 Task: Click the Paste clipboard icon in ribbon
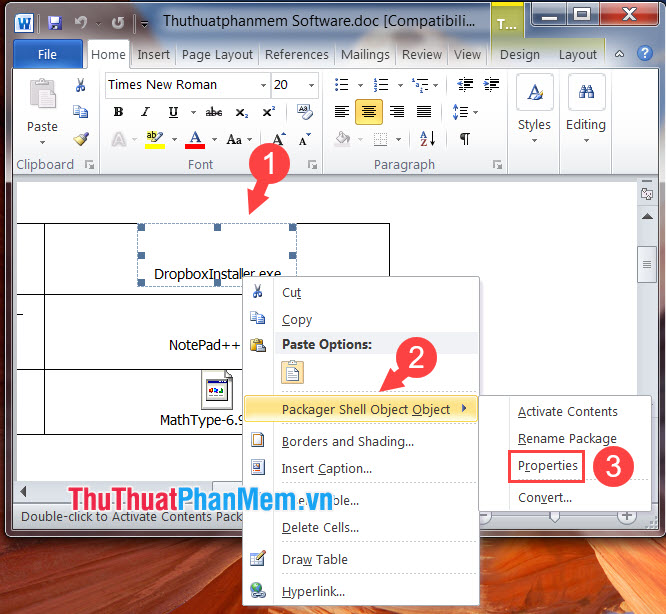click(42, 94)
